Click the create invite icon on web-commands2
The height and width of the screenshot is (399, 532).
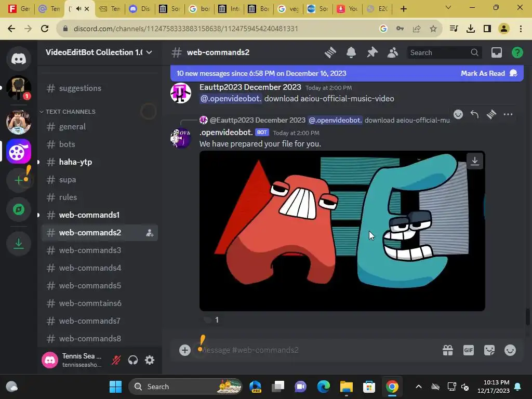pyautogui.click(x=150, y=233)
